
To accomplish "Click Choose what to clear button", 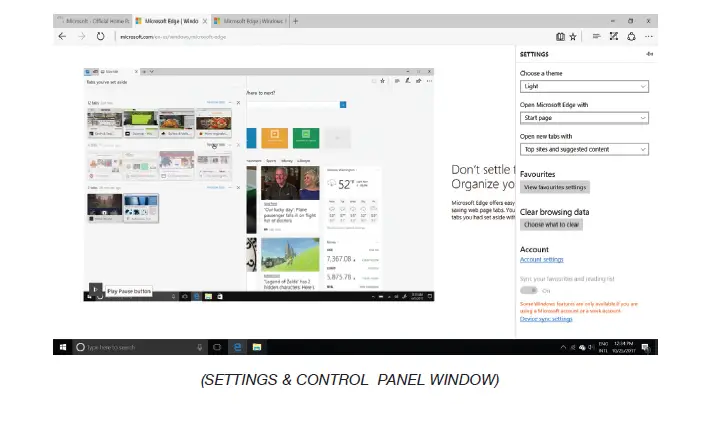I will click(x=551, y=224).
